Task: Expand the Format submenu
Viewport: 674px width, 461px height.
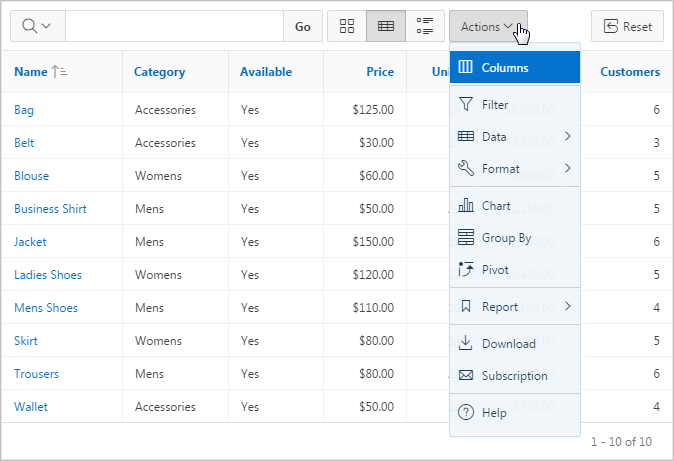Action: (x=515, y=168)
